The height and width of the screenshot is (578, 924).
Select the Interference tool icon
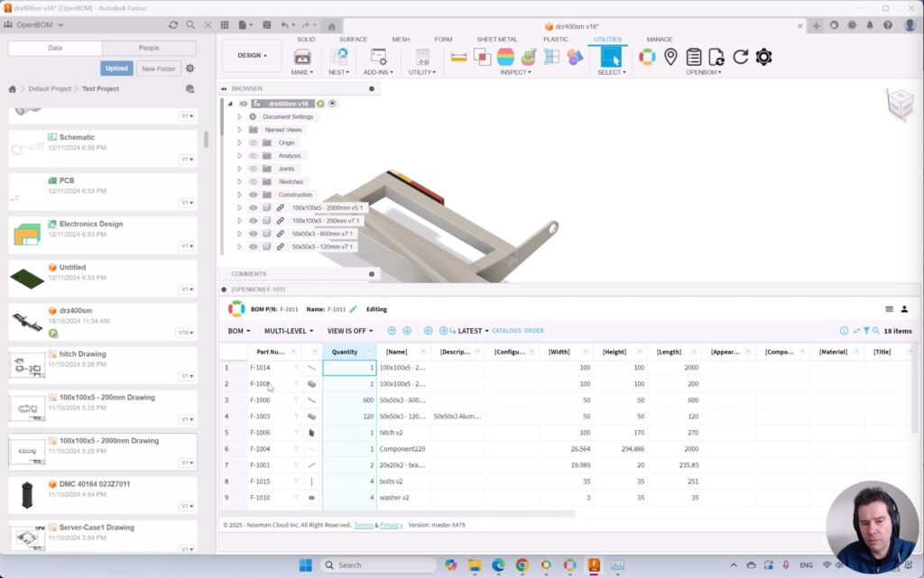(482, 57)
